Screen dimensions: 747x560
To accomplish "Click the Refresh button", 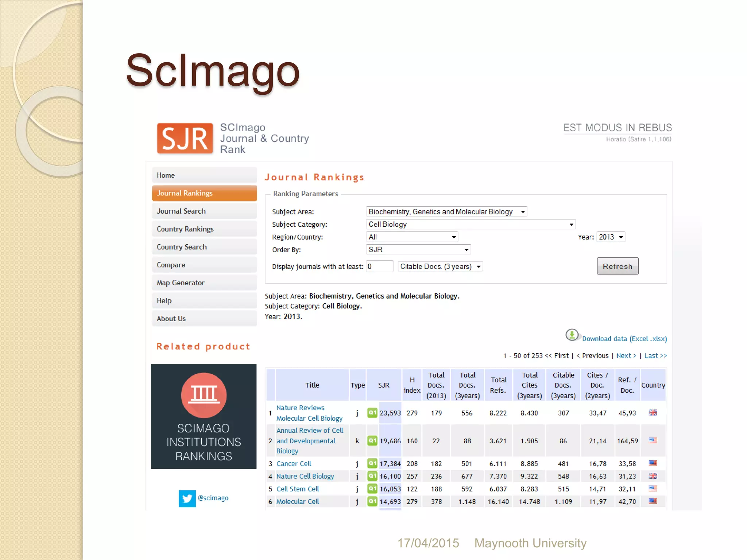I will coord(618,266).
